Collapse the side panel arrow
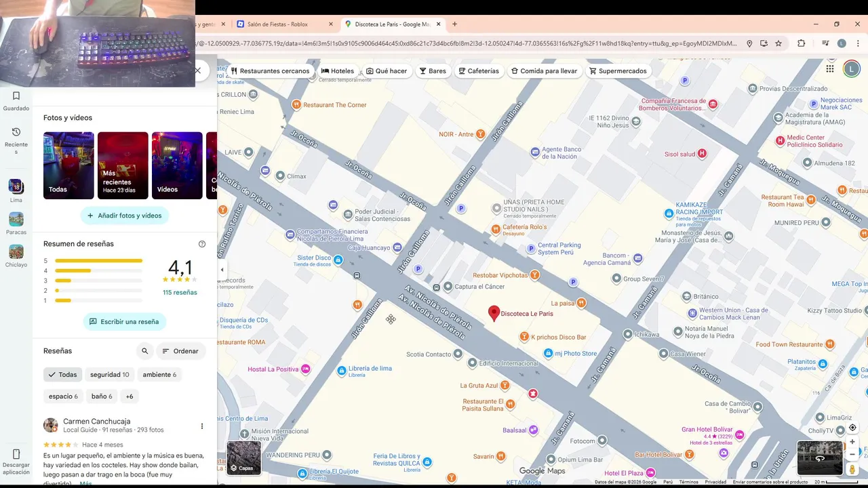This screenshot has height=488, width=868. coord(222,270)
